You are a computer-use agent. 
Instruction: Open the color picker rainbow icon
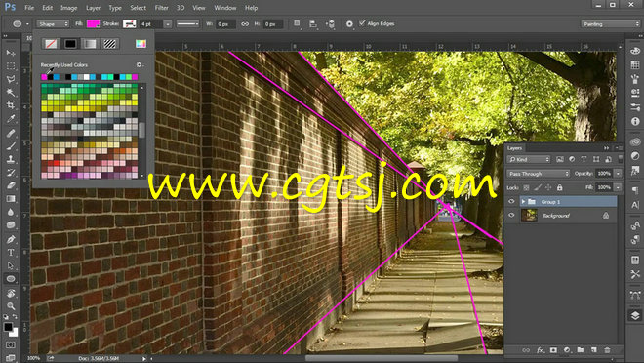coord(141,44)
